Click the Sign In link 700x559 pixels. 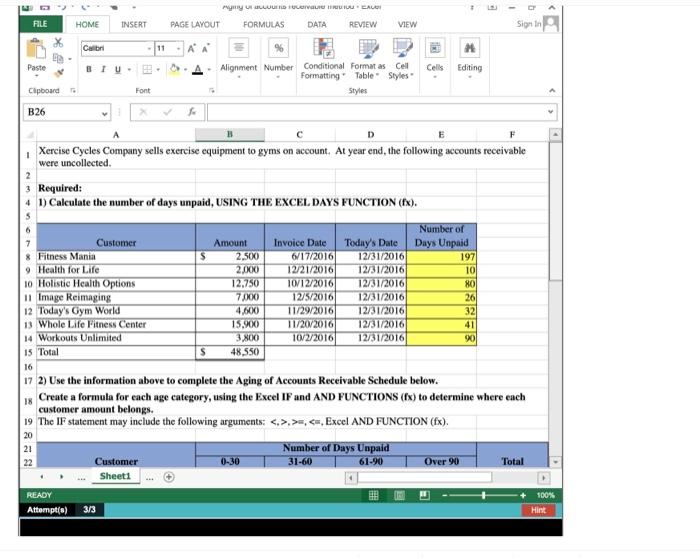529,24
